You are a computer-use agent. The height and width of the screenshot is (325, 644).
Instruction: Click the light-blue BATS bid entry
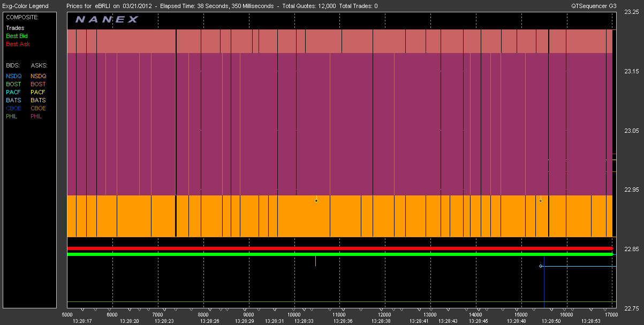coord(14,100)
